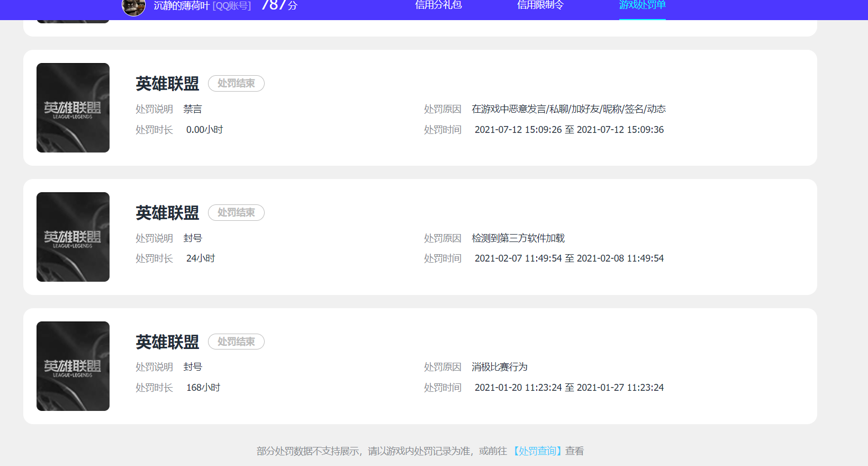Click 处罚结束 badge on the 168小时 record
868x466 pixels.
click(236, 342)
